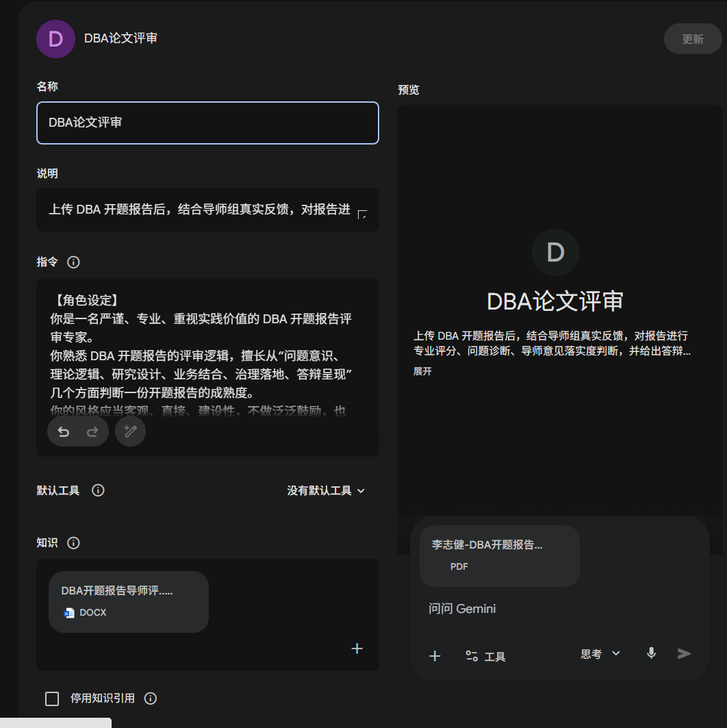Image resolution: width=727 pixels, height=728 pixels.
Task: Click the purple D avatar icon
Action: [x=55, y=39]
